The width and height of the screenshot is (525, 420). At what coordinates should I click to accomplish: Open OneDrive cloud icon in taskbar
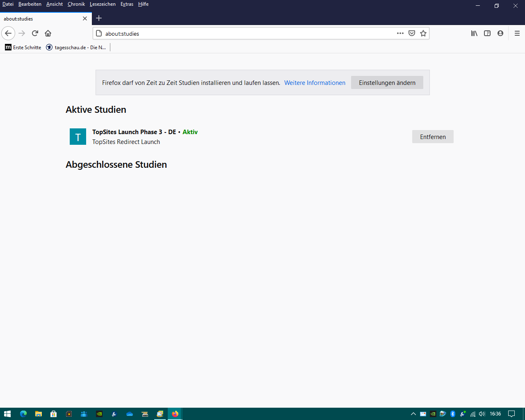pyautogui.click(x=130, y=414)
